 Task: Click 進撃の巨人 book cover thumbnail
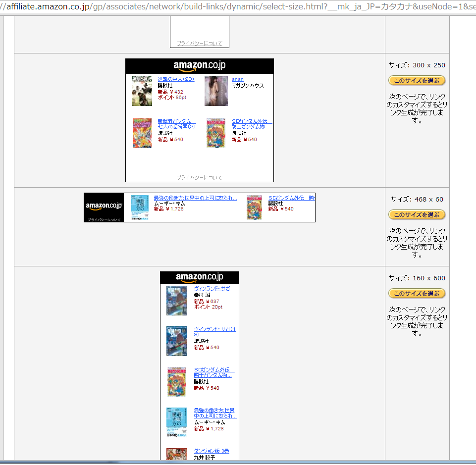point(142,91)
